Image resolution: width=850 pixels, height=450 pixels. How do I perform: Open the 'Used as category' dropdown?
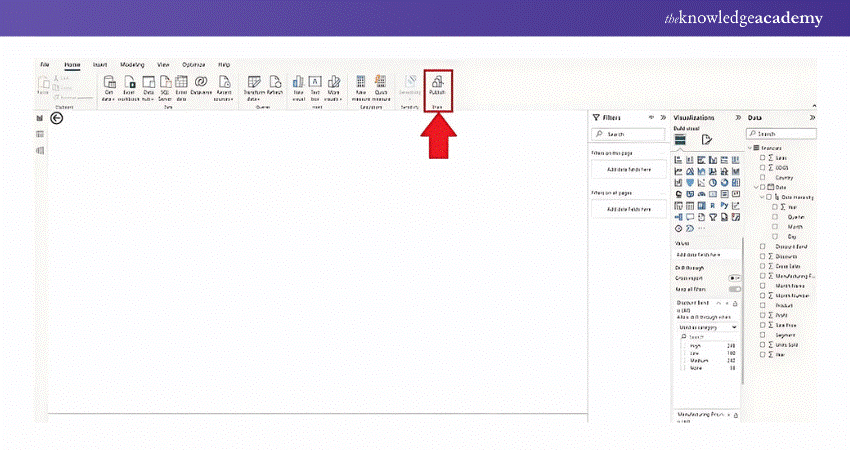click(x=707, y=327)
